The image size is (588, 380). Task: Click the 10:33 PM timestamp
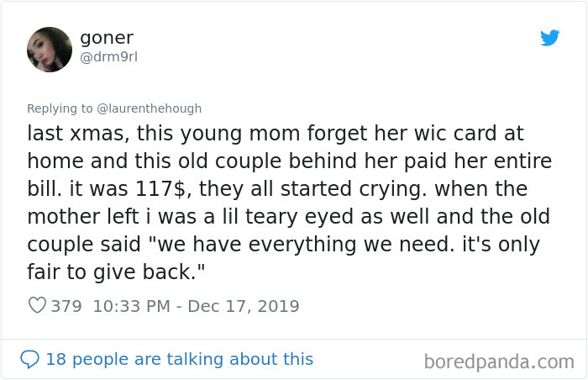122,306
